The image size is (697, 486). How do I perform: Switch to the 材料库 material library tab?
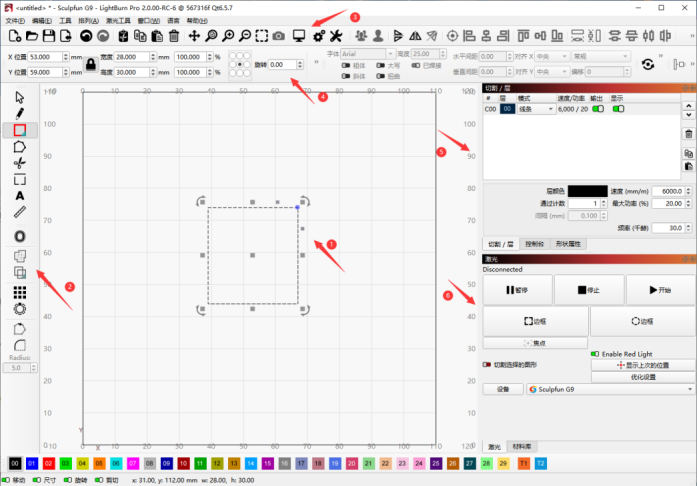pyautogui.click(x=522, y=446)
